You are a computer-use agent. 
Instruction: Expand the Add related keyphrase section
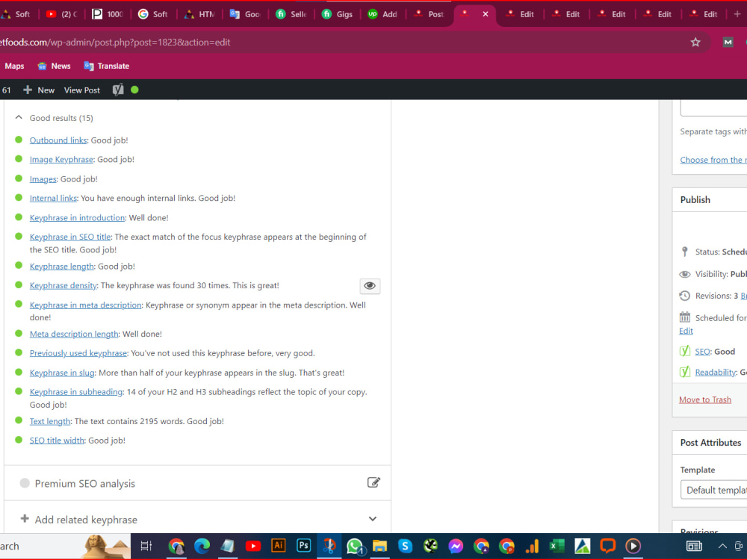(x=197, y=519)
